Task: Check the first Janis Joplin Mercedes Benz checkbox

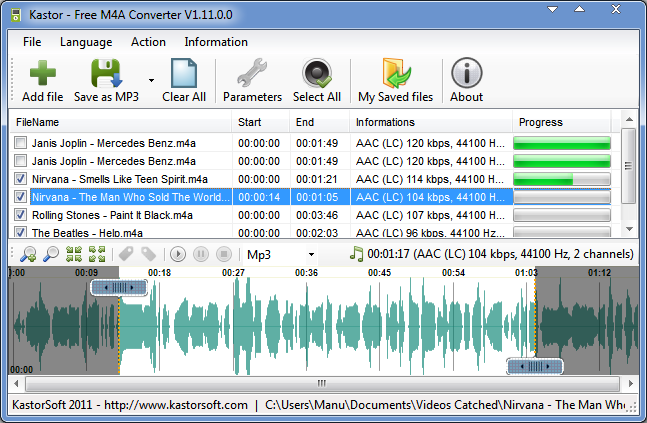Action: click(x=20, y=143)
